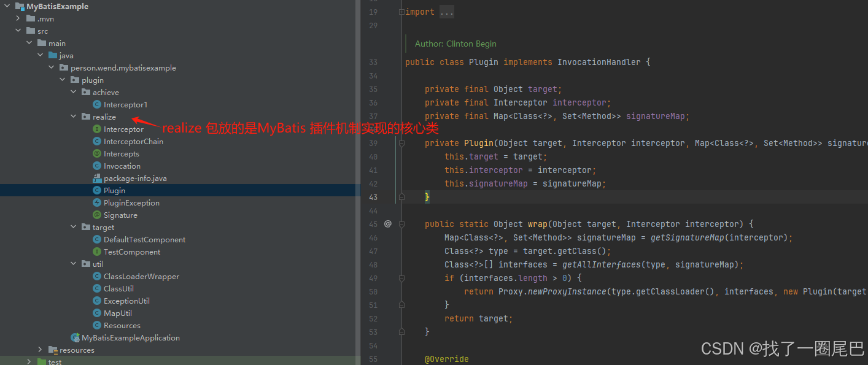Click the Signature class icon
The height and width of the screenshot is (365, 868).
click(97, 215)
